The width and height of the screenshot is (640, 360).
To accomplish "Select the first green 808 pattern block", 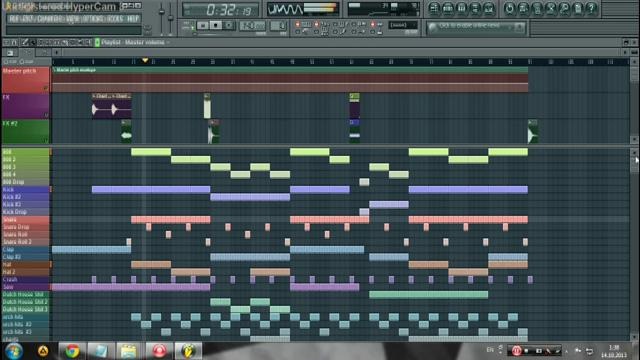I will 151,152.
